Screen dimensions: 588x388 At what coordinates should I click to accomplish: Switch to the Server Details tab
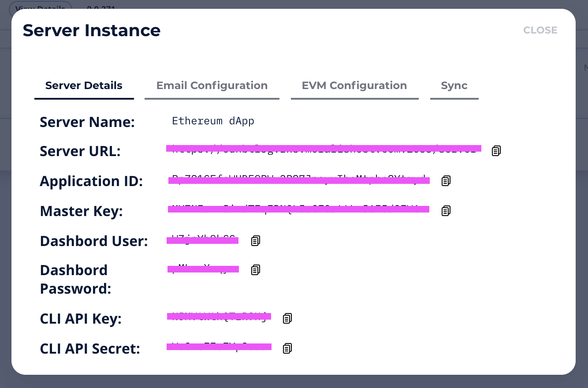[x=84, y=86]
